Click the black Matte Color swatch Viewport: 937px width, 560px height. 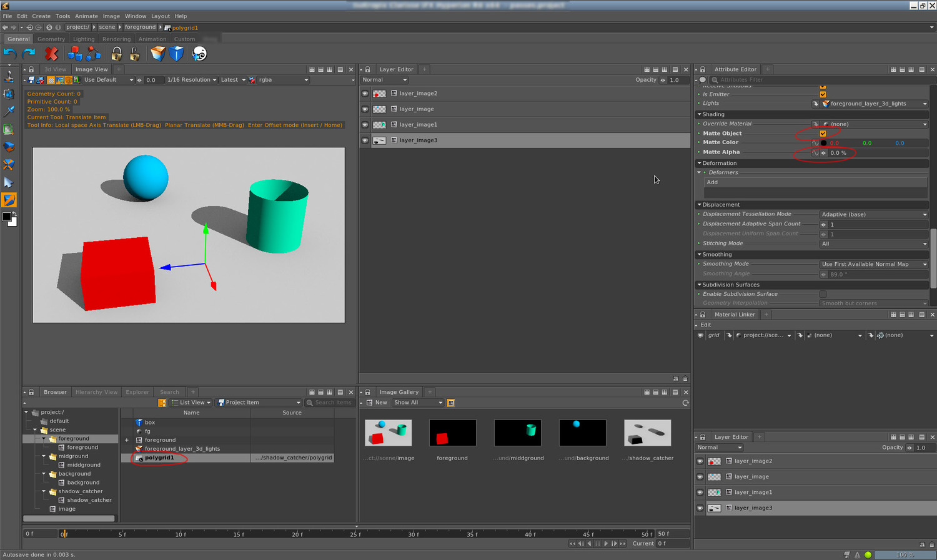click(x=823, y=143)
